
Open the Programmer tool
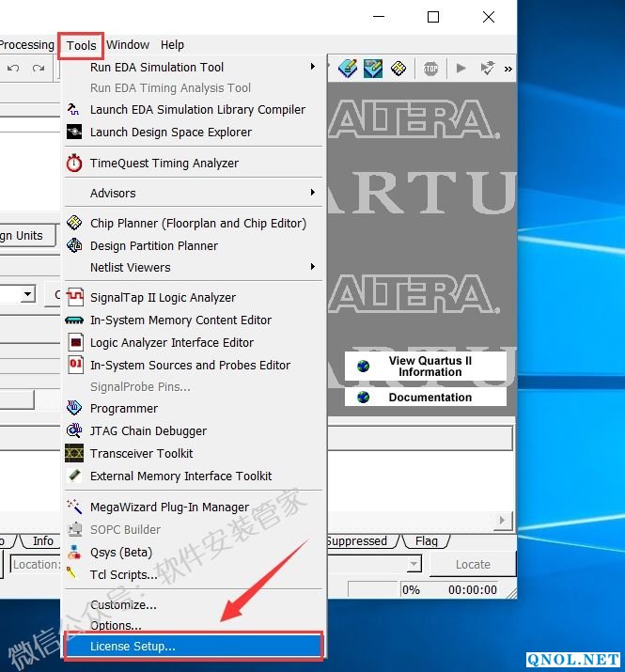[x=123, y=408]
